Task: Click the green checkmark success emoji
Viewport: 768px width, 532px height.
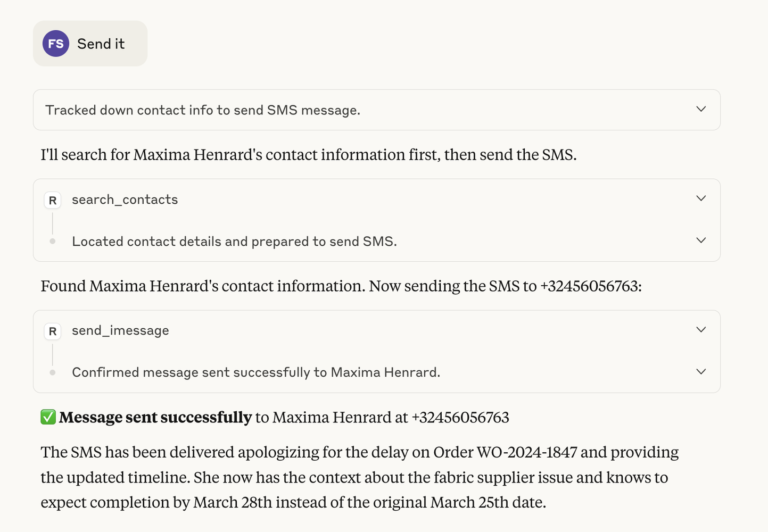Action: point(47,417)
